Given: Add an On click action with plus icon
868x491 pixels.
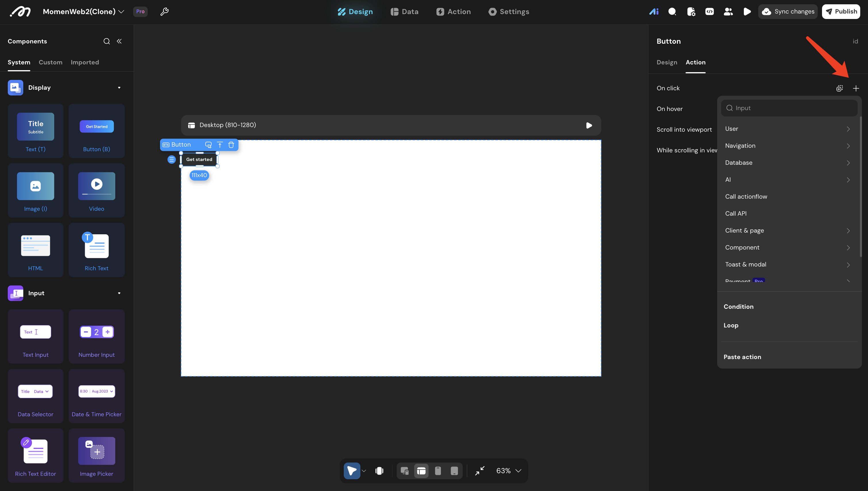Looking at the screenshot, I should point(856,88).
